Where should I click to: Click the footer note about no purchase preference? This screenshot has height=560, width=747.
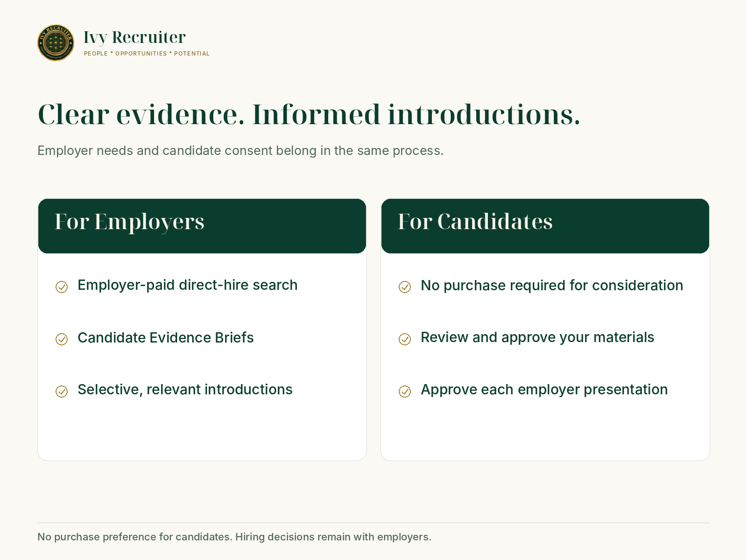[x=234, y=537]
